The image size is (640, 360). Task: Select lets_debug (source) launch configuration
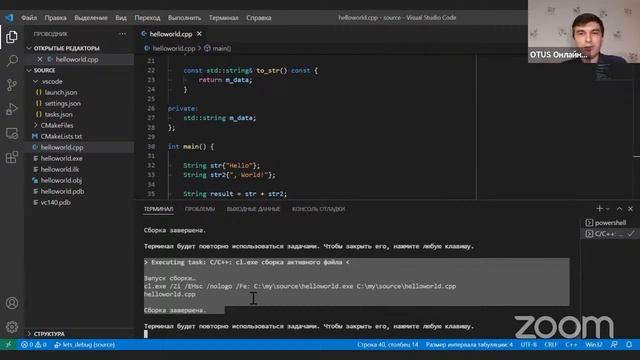click(x=84, y=344)
